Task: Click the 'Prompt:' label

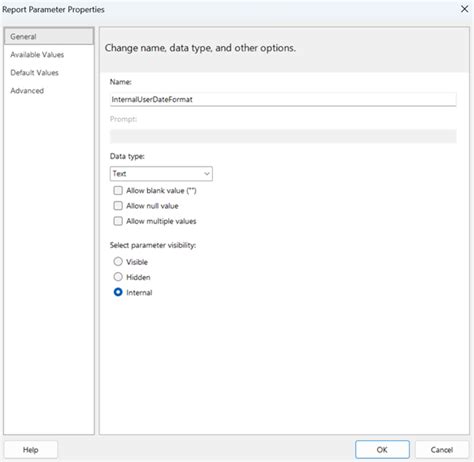Action: click(x=123, y=119)
